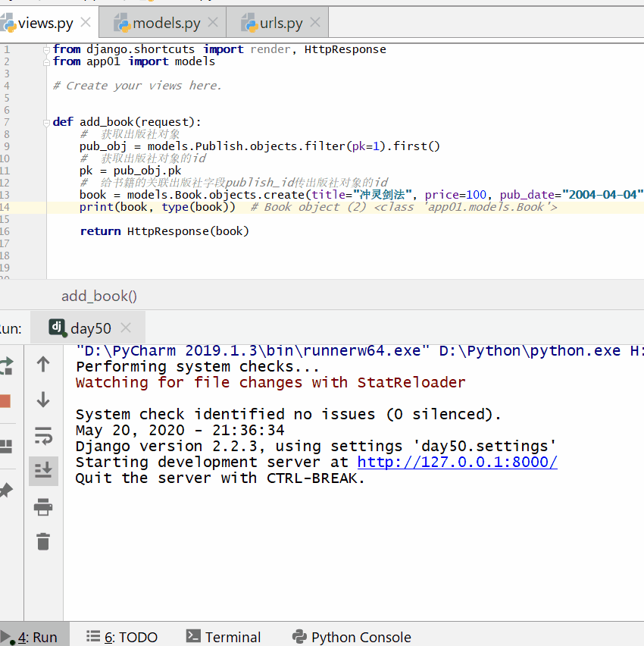Click the up arrow in console toolbar
644x646 pixels.
pos(43,365)
